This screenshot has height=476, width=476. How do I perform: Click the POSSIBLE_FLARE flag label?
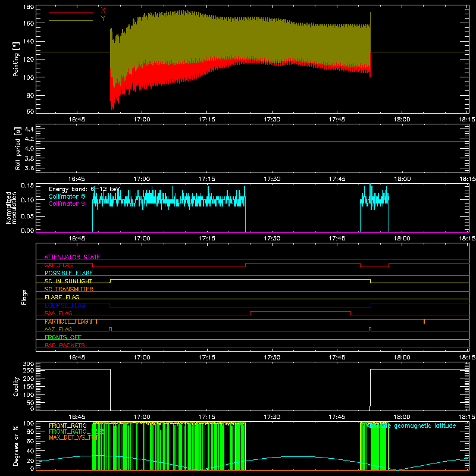coord(68,273)
